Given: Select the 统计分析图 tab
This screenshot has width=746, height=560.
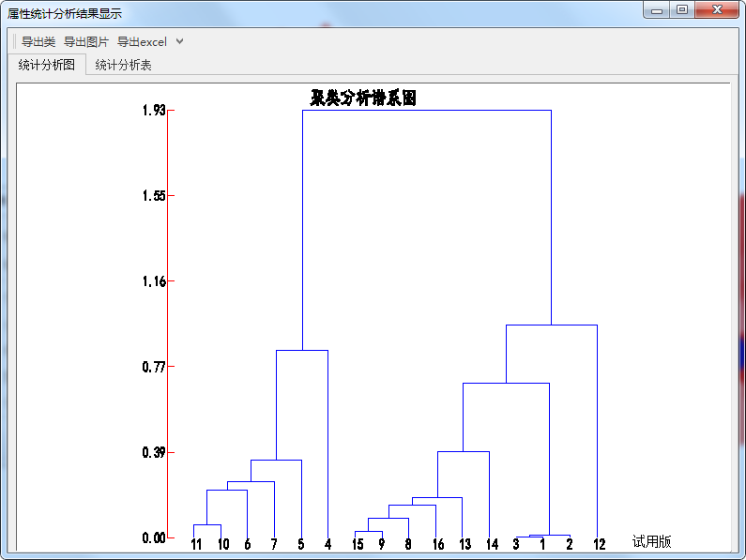Looking at the screenshot, I should click(x=46, y=65).
